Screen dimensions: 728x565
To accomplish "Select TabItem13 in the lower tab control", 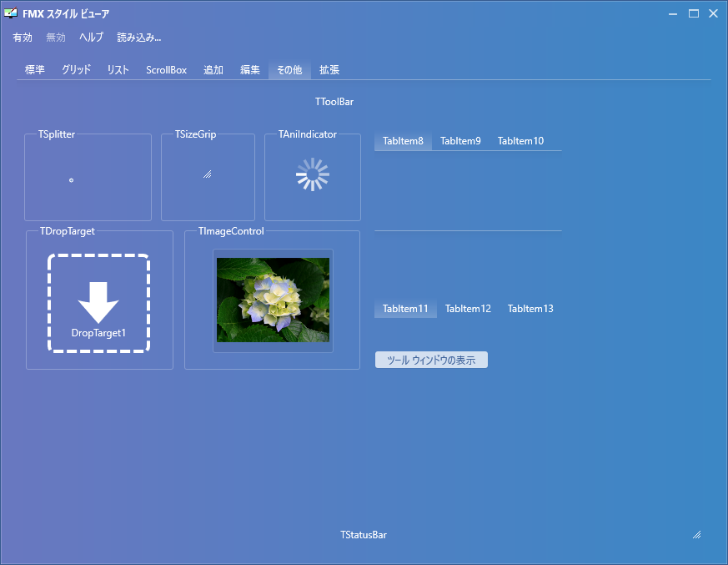I will pyautogui.click(x=530, y=308).
